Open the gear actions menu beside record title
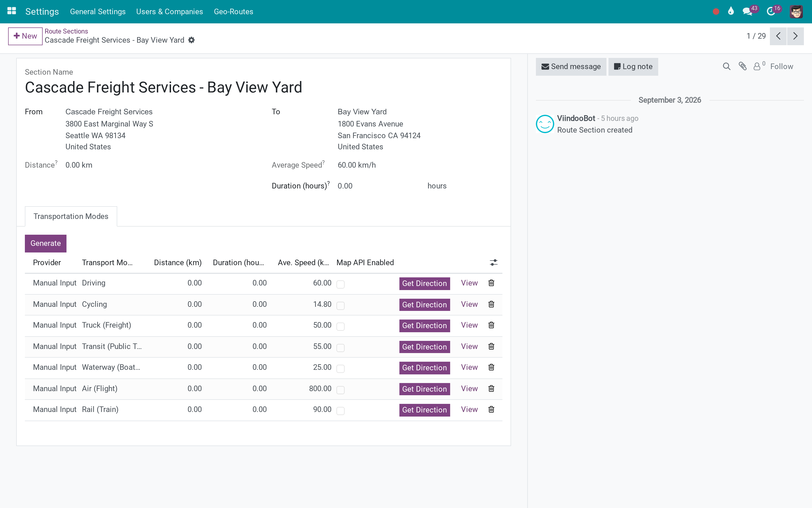Image resolution: width=812 pixels, height=508 pixels. (x=191, y=40)
